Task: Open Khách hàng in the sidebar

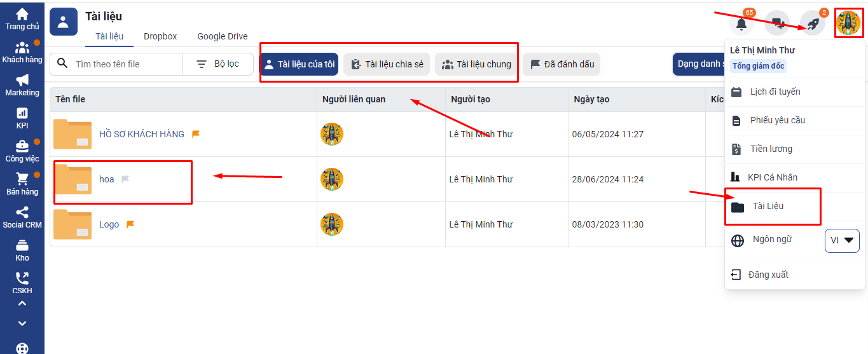Action: coord(22,52)
